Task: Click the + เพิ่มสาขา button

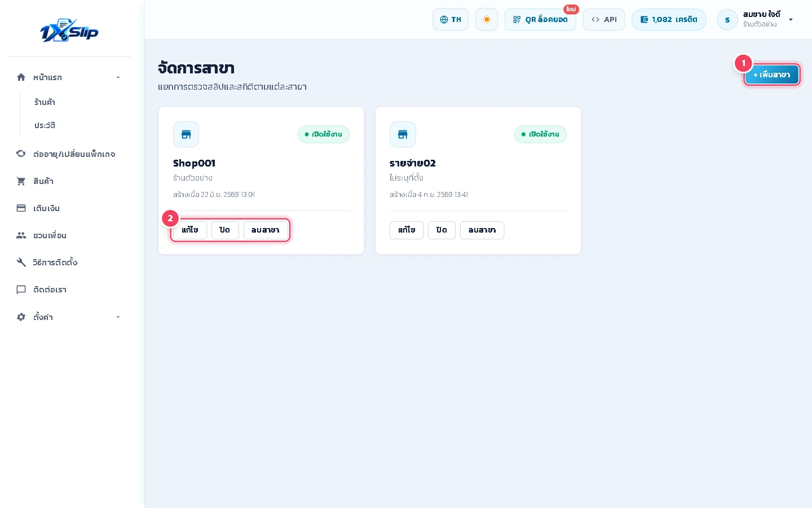Action: click(x=772, y=75)
